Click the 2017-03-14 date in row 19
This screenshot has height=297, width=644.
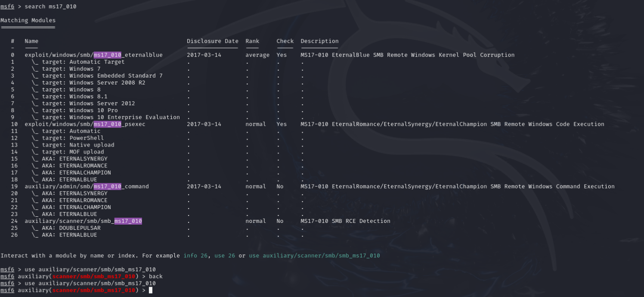pos(204,186)
